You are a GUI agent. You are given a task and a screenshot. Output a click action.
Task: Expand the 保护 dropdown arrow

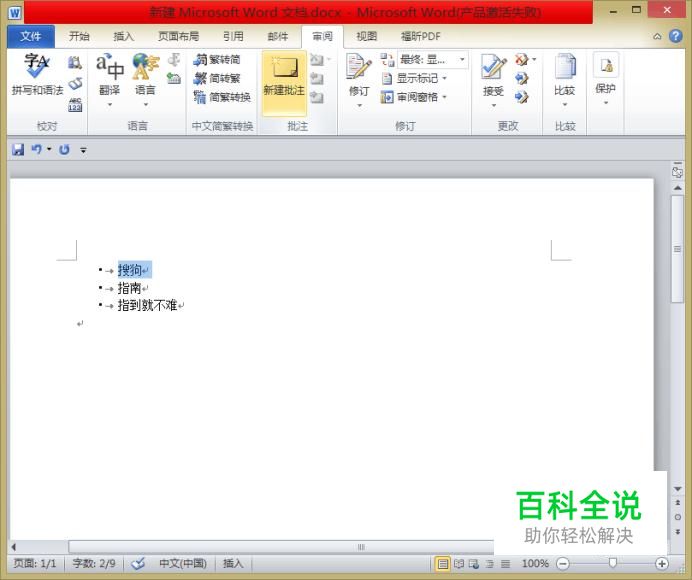(x=606, y=103)
